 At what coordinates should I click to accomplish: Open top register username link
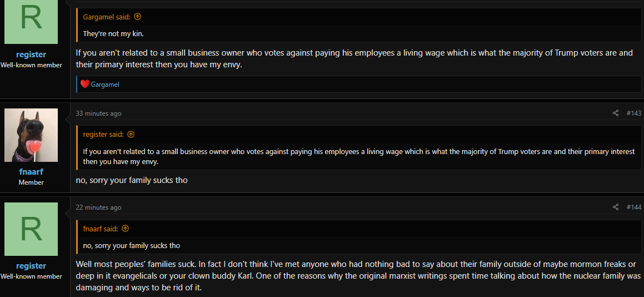(x=31, y=55)
